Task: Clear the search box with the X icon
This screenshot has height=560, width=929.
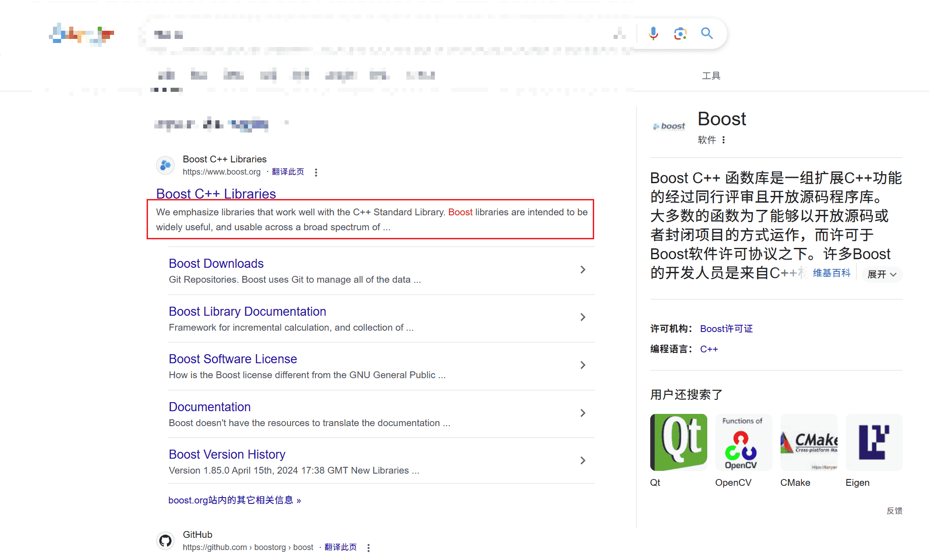Action: 619,33
